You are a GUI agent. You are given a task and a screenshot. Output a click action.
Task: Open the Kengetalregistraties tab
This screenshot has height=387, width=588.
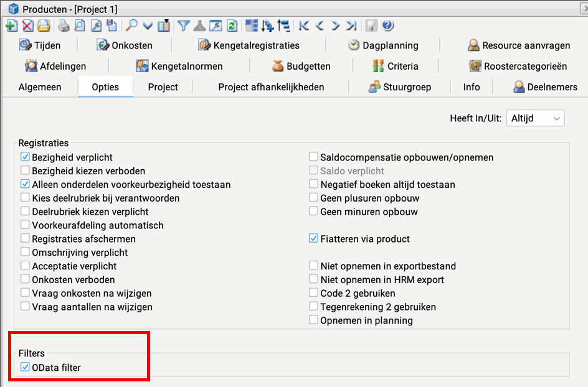pyautogui.click(x=249, y=45)
